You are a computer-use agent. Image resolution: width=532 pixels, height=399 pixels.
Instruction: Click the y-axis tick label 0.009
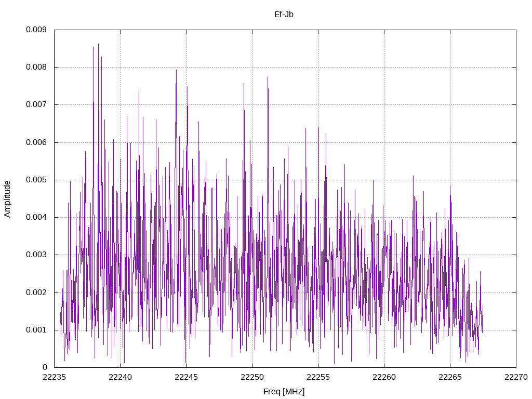[x=36, y=30]
